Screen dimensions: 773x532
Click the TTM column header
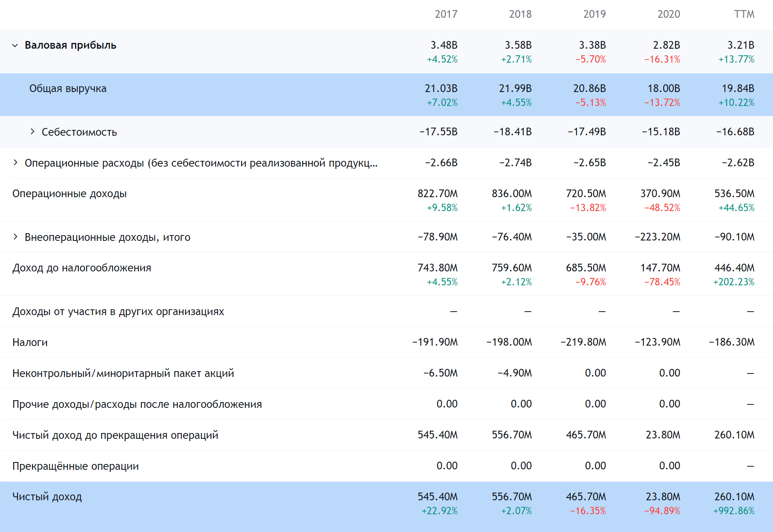[x=744, y=14]
